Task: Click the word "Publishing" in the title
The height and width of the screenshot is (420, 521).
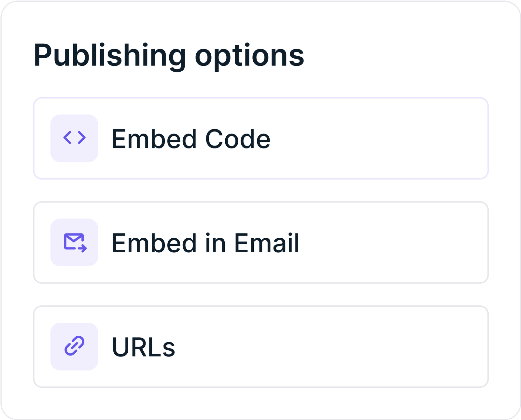Action: pyautogui.click(x=109, y=55)
